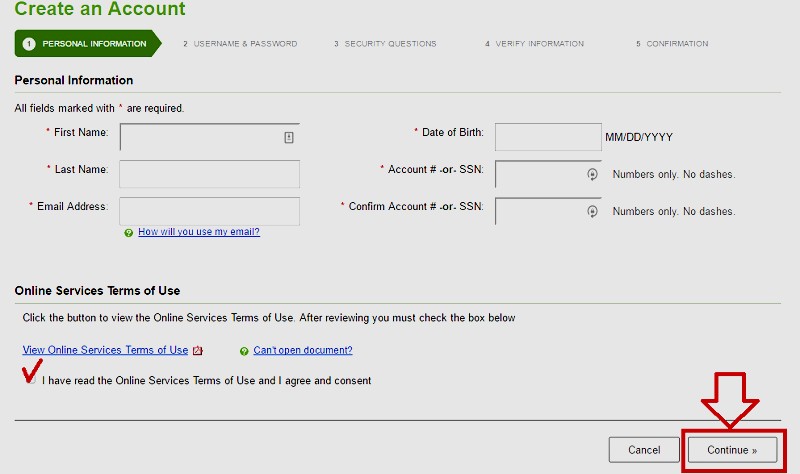Jump to Verify Information step
The image size is (800, 474).
point(534,44)
